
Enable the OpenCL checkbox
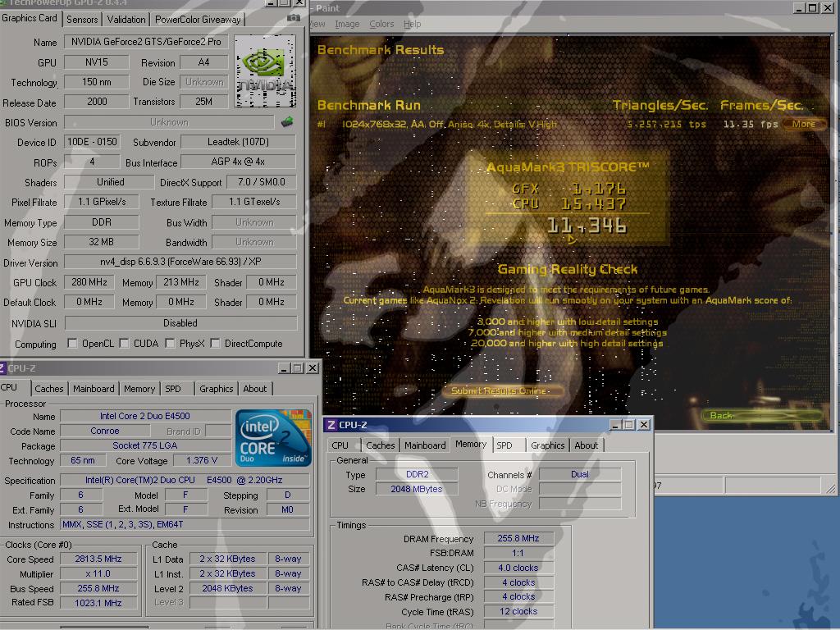72,344
